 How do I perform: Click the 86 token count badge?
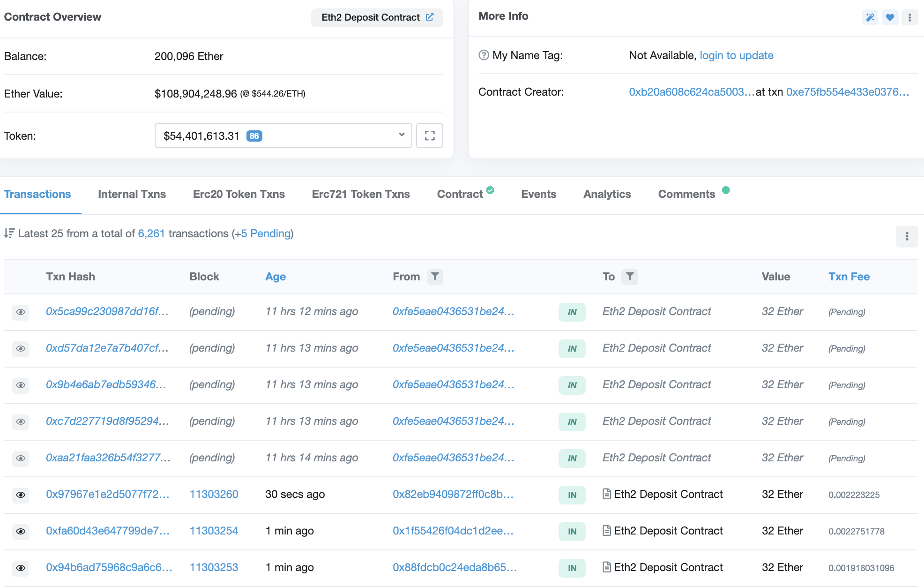[254, 136]
